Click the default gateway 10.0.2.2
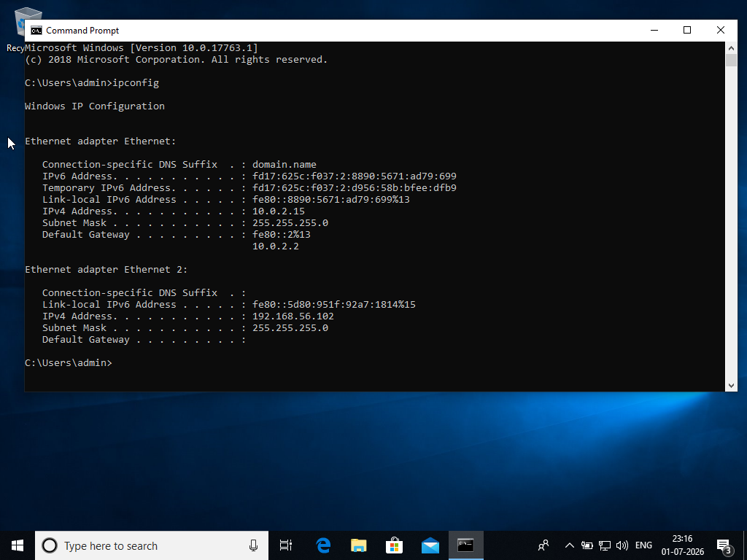 point(275,246)
